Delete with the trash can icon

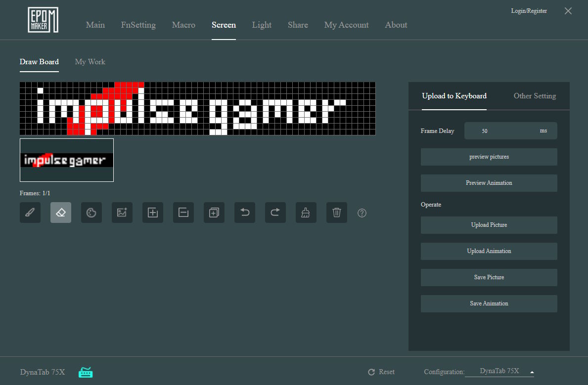[337, 213]
